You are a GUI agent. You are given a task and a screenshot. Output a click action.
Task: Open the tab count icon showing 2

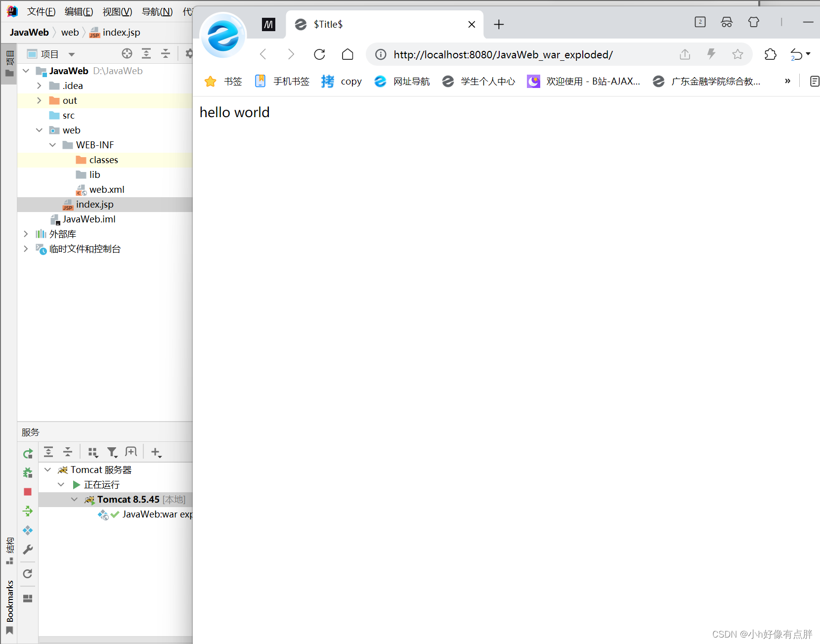click(x=700, y=22)
